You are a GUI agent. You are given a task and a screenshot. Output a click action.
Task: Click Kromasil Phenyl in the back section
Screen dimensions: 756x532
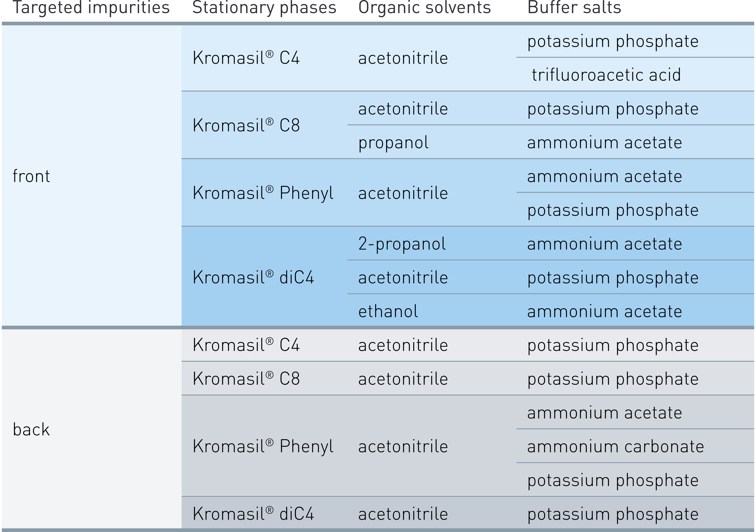coord(263,447)
